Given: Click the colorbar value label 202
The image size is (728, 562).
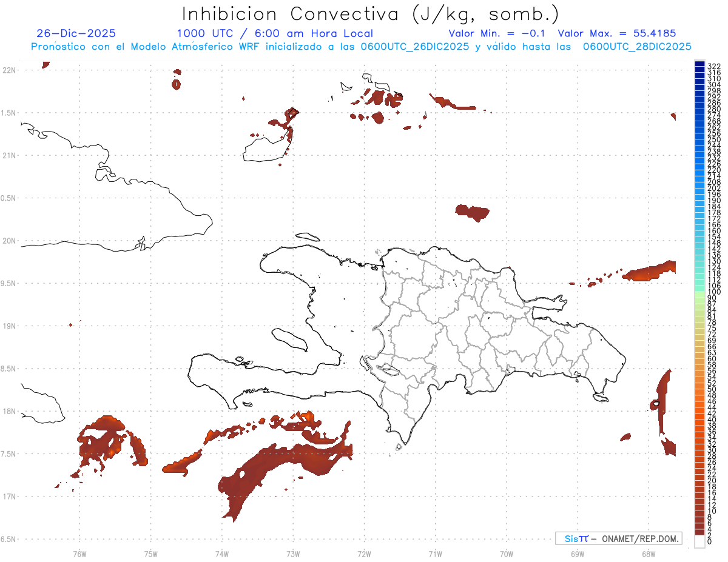Looking at the screenshot, I should pos(714,188).
